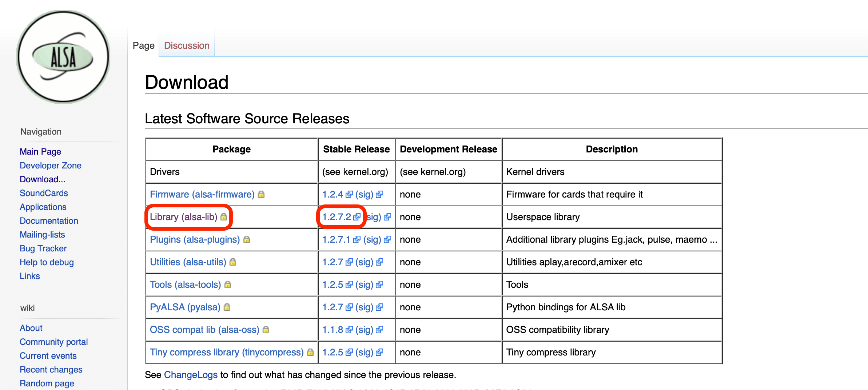Click external-link icon after alsa-lib (sig)

click(x=387, y=217)
